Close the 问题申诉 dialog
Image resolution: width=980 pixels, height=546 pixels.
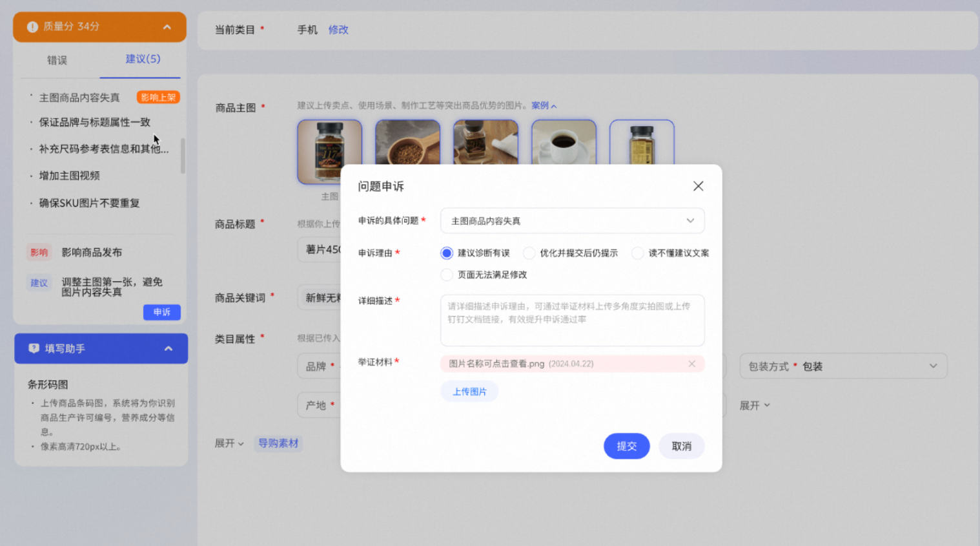pyautogui.click(x=698, y=186)
